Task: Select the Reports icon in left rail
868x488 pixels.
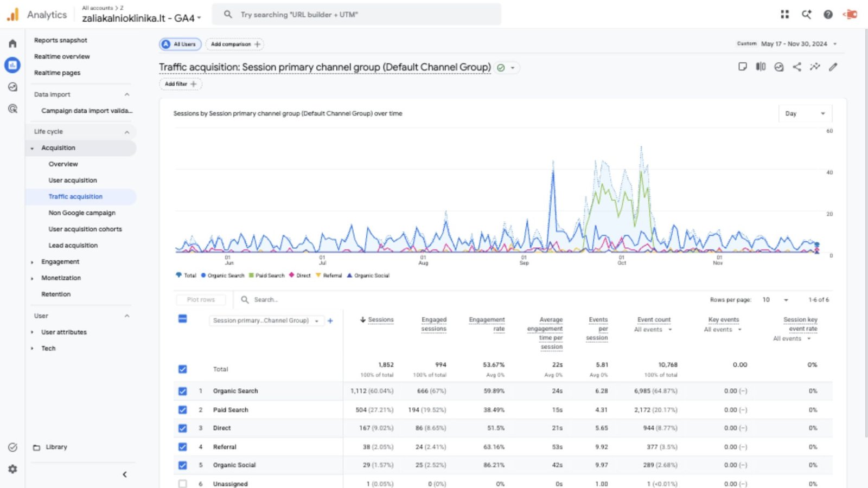Action: [x=12, y=65]
